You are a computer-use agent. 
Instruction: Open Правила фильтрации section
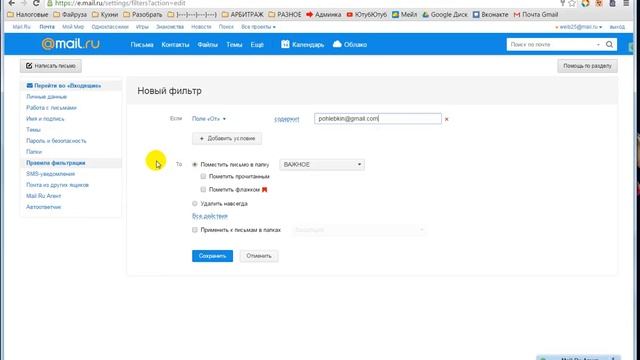pos(56,163)
